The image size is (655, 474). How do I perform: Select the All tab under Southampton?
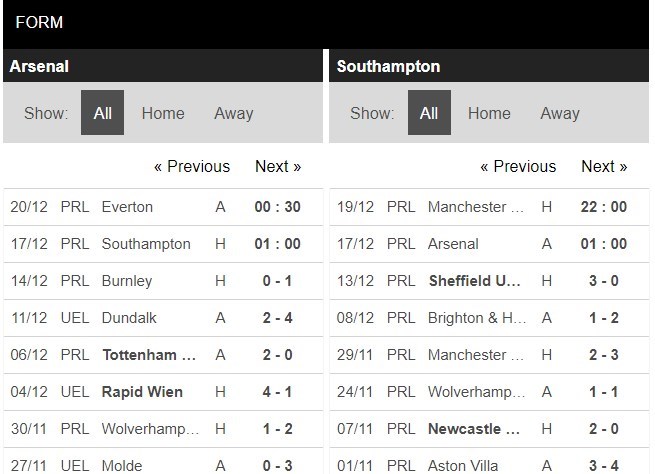point(429,113)
